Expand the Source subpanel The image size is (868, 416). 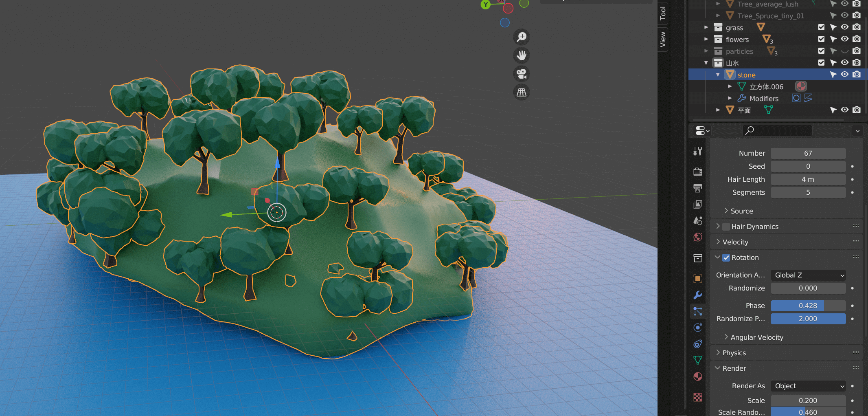pyautogui.click(x=726, y=211)
